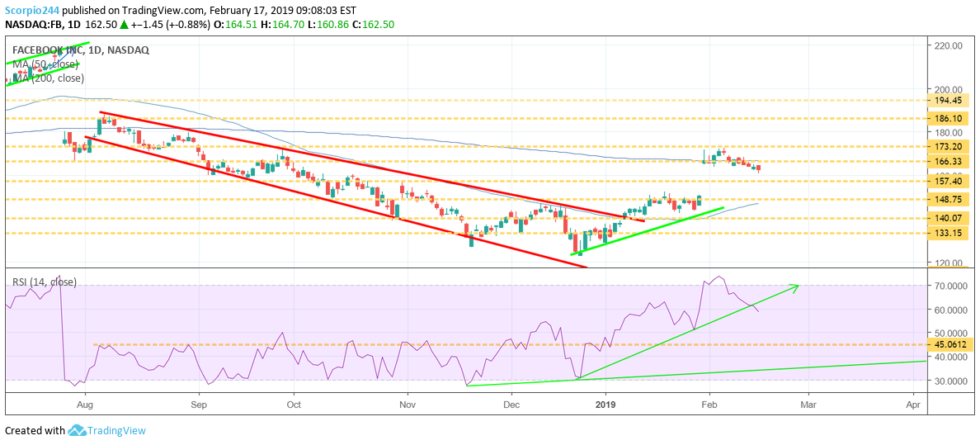Click the 2019 marker on time axis

[605, 405]
